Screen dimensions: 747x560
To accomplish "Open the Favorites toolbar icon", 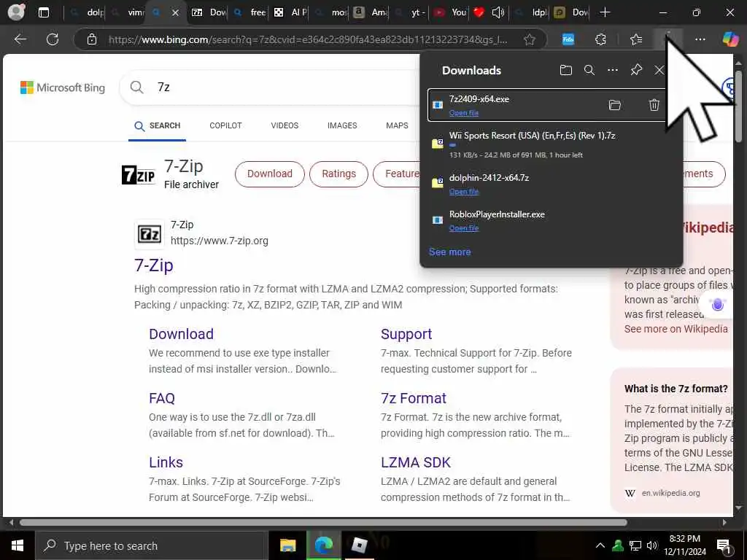I will (x=636, y=39).
